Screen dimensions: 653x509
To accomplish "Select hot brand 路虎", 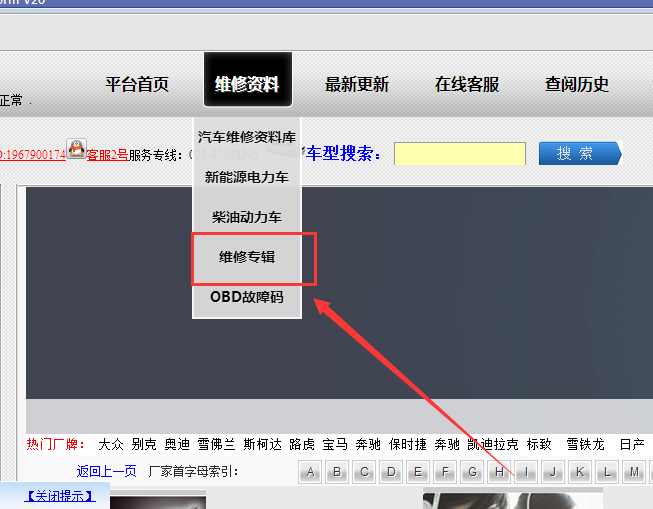I will [302, 444].
